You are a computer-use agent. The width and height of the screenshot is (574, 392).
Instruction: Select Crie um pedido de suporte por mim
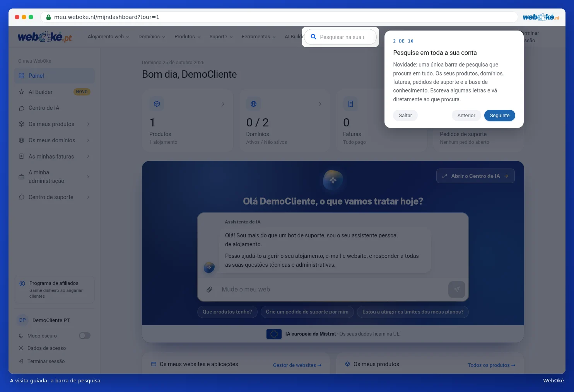coord(307,312)
